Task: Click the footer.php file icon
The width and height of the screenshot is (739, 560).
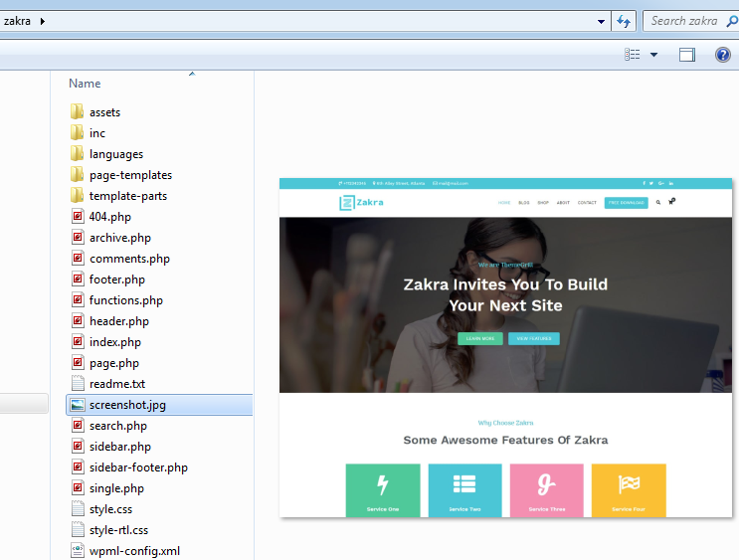Action: (x=78, y=280)
